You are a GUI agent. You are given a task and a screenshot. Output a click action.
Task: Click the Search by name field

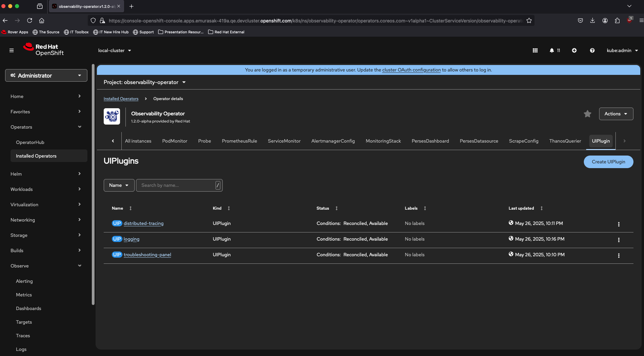[x=177, y=185]
